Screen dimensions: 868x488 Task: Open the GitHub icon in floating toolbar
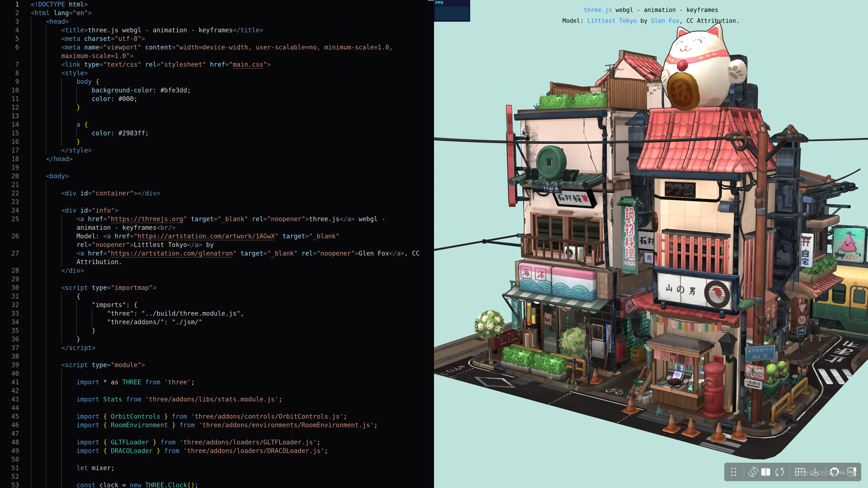[x=834, y=472]
